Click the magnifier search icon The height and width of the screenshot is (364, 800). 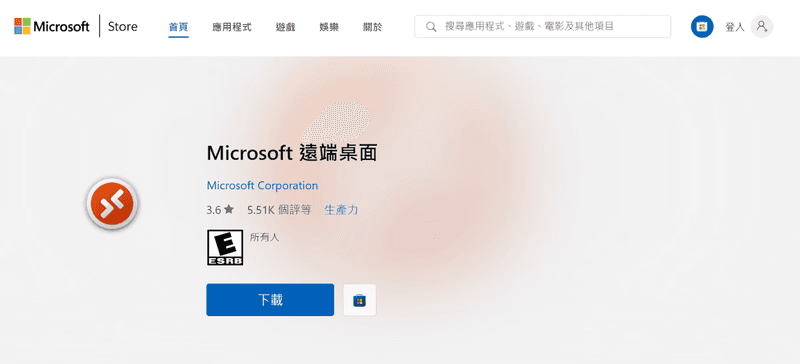tap(431, 27)
